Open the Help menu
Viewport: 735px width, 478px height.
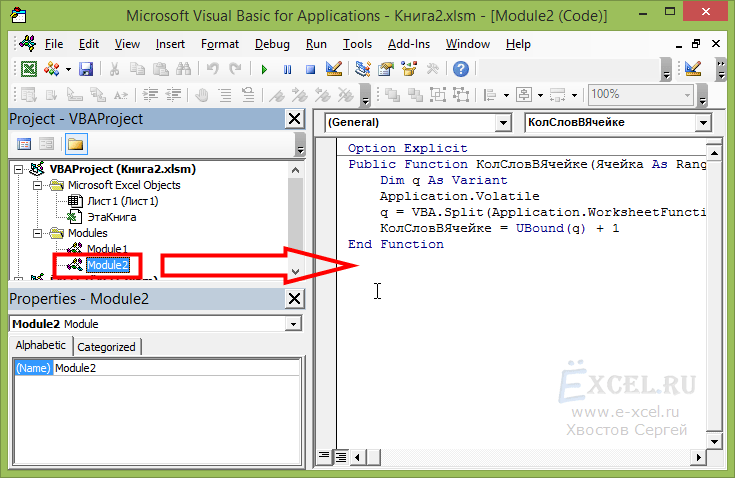click(x=518, y=44)
